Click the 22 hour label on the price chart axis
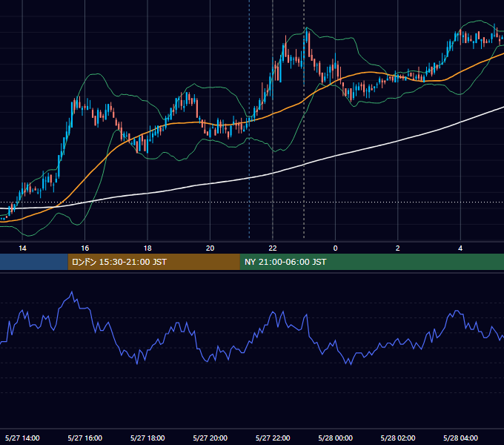This screenshot has width=504, height=445. coord(273,248)
